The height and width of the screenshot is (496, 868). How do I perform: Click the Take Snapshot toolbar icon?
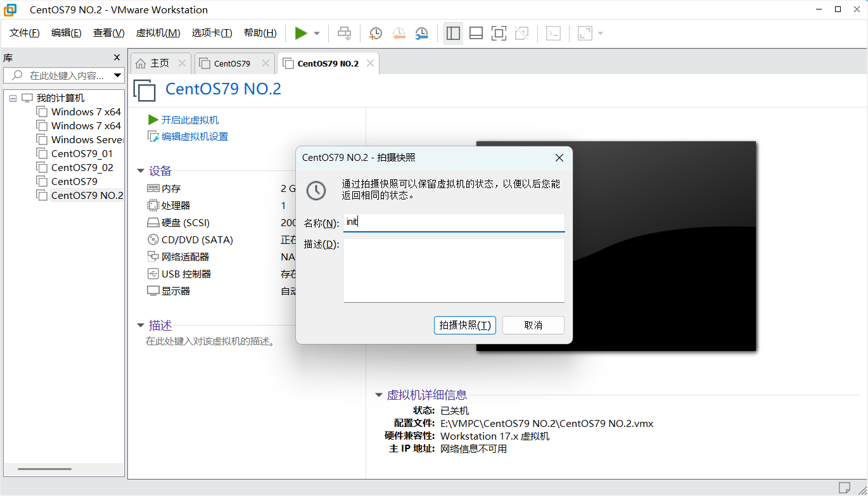click(x=376, y=34)
